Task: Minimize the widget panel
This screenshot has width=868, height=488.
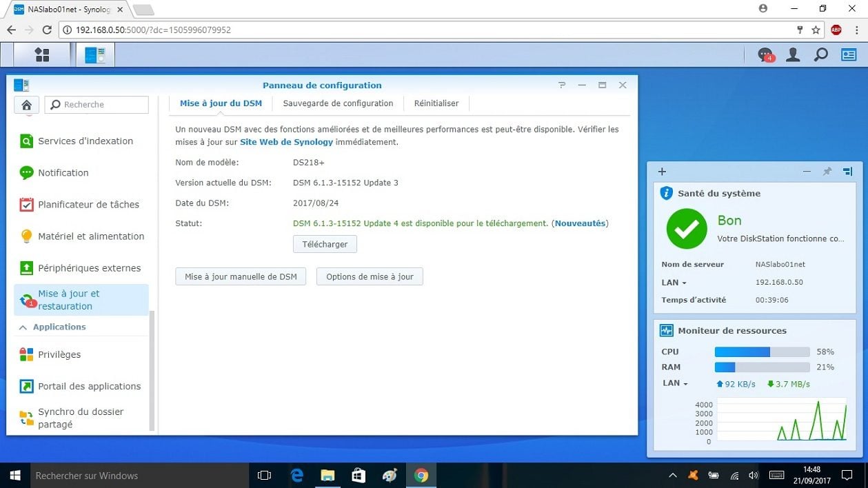Action: click(807, 172)
